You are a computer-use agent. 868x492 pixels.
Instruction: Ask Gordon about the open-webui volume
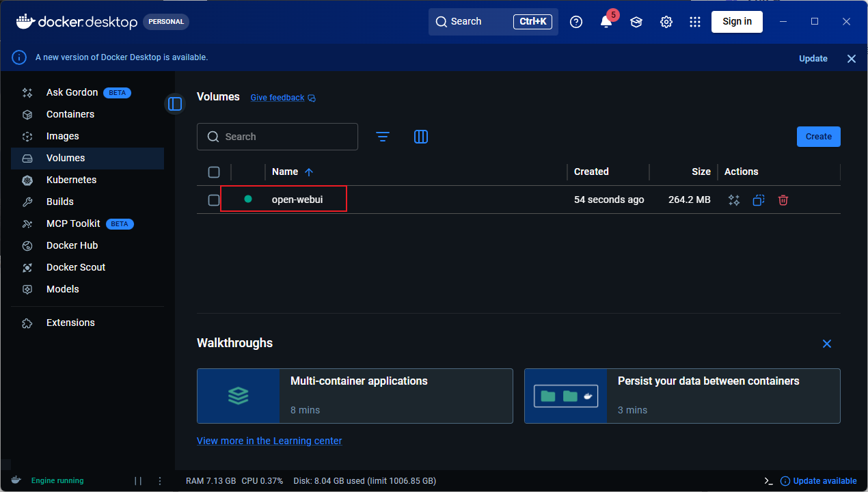pos(734,200)
